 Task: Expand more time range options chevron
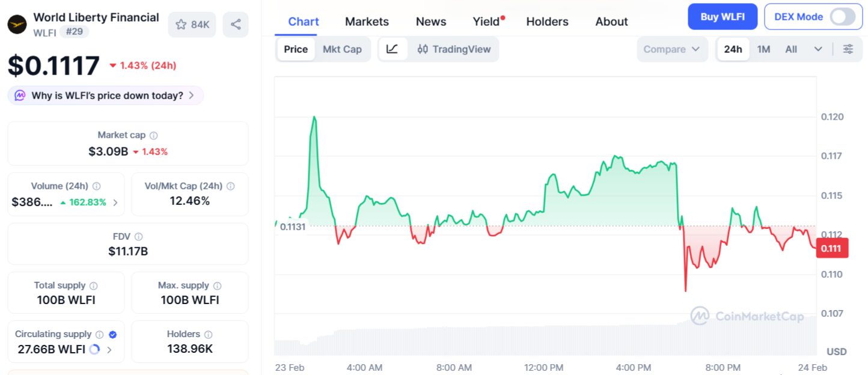pyautogui.click(x=818, y=49)
